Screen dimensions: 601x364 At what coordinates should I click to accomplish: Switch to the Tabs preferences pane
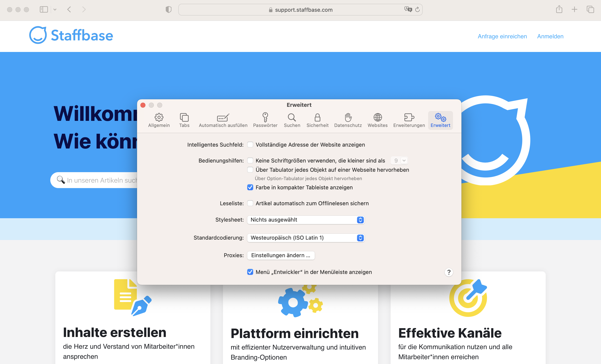pos(184,120)
